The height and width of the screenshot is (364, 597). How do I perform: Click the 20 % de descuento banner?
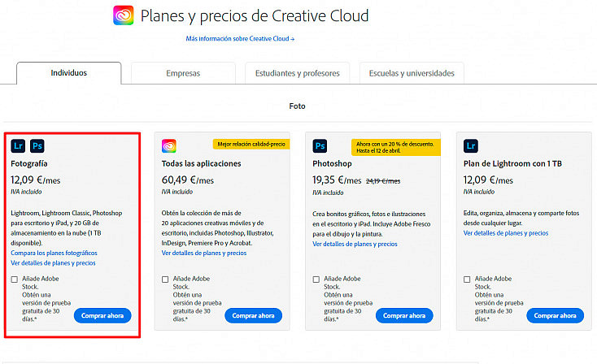[395, 147]
